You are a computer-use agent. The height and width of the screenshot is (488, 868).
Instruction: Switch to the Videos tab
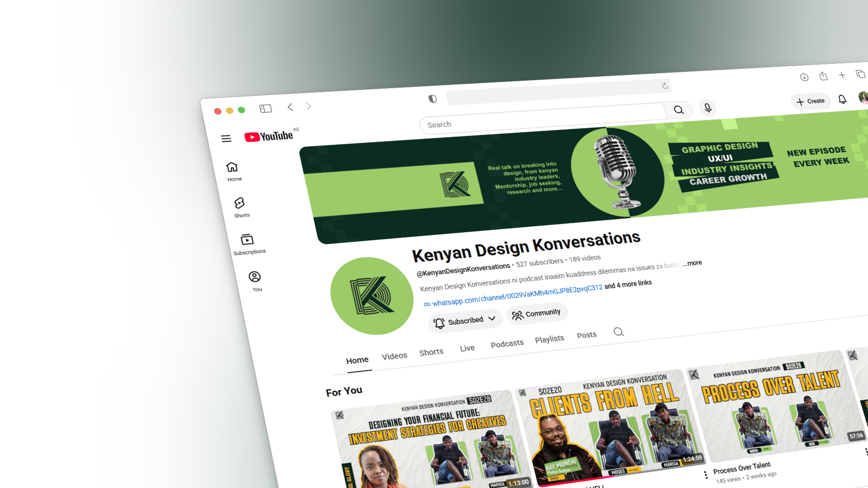tap(394, 356)
